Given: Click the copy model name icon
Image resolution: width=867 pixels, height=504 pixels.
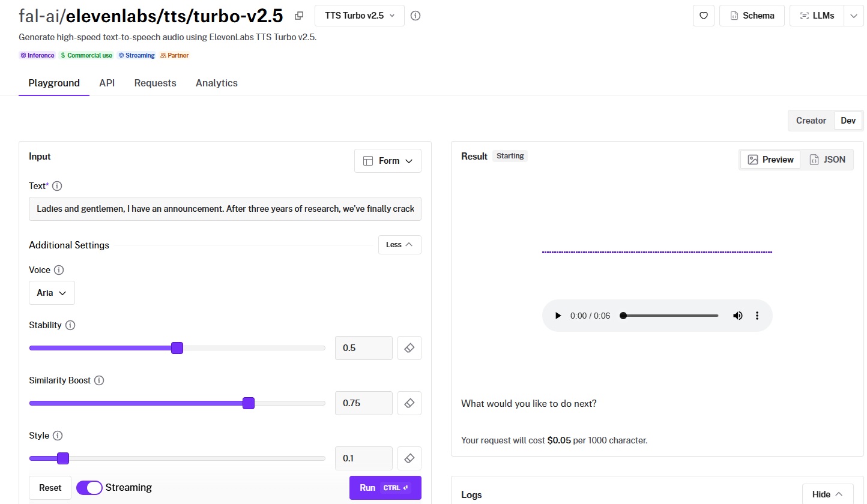Looking at the screenshot, I should pos(299,16).
